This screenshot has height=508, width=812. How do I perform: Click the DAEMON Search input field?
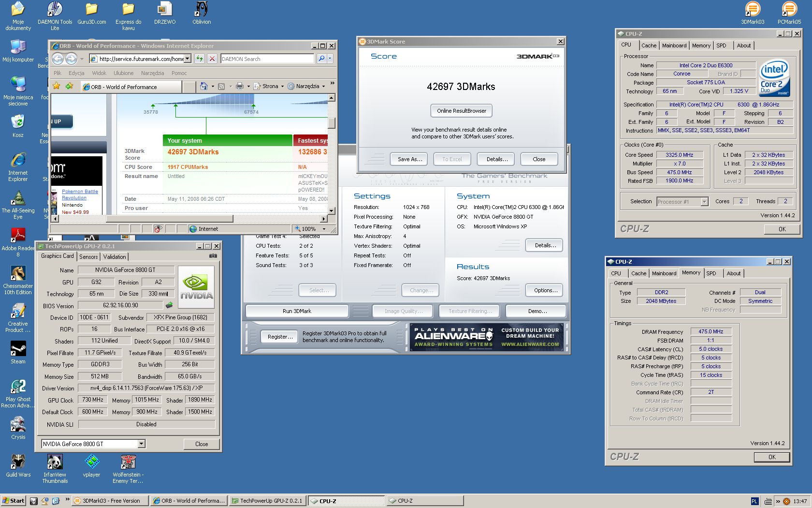pos(267,59)
